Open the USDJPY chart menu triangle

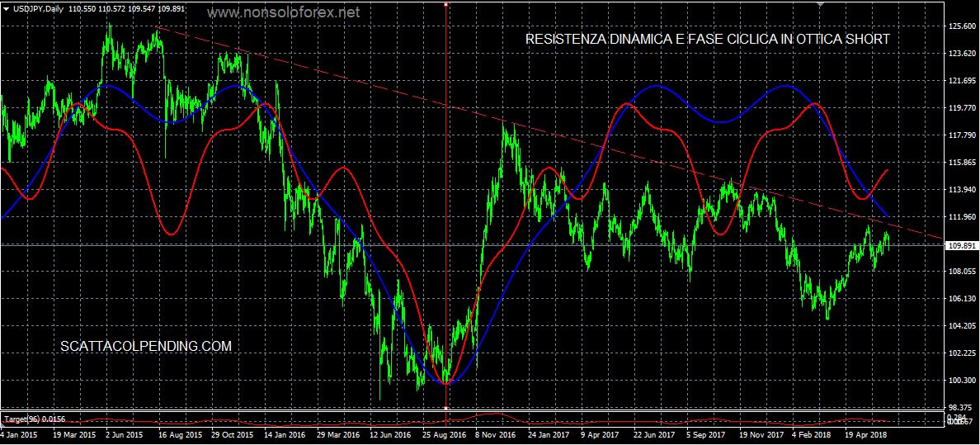[x=7, y=8]
